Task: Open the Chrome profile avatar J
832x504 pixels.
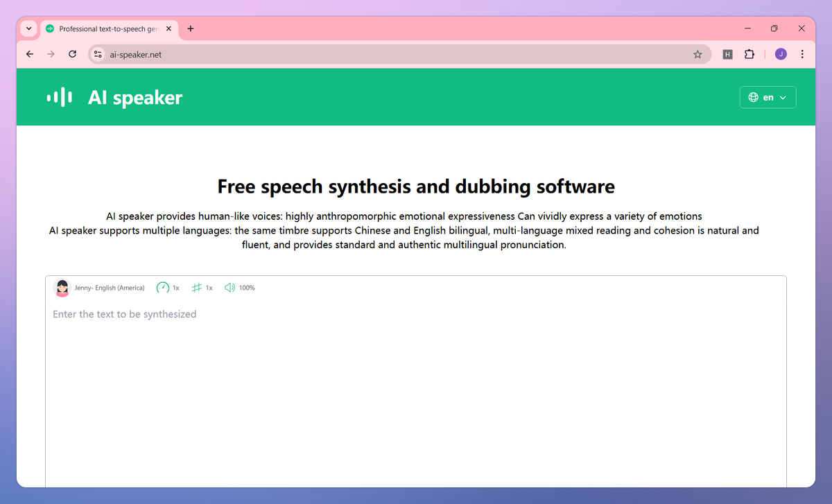Action: coord(781,54)
